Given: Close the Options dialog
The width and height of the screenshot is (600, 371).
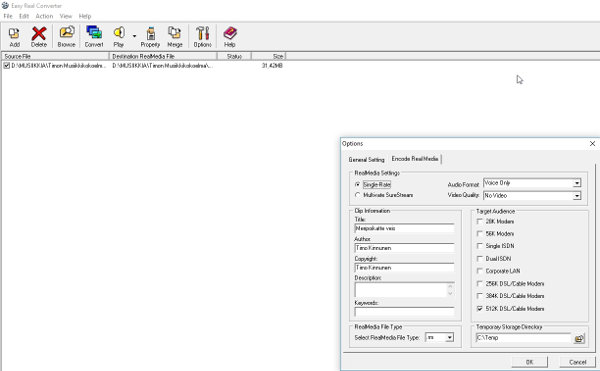Looking at the screenshot, I should click(592, 143).
